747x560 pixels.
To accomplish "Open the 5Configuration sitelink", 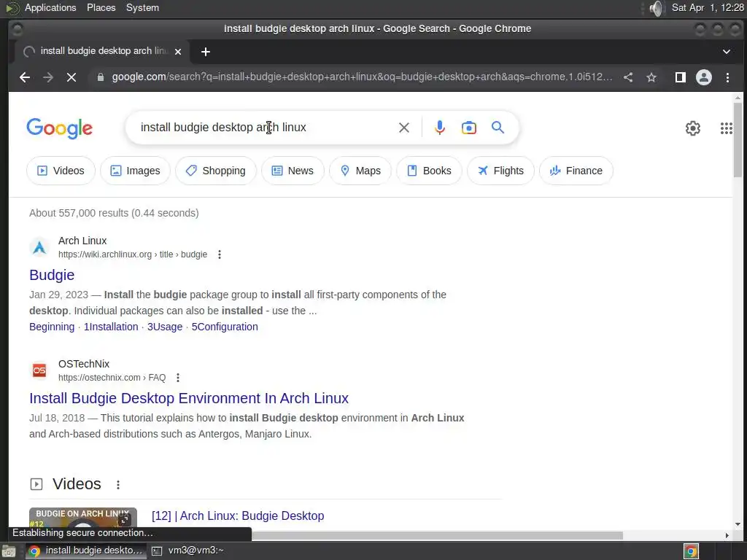I will (x=225, y=327).
